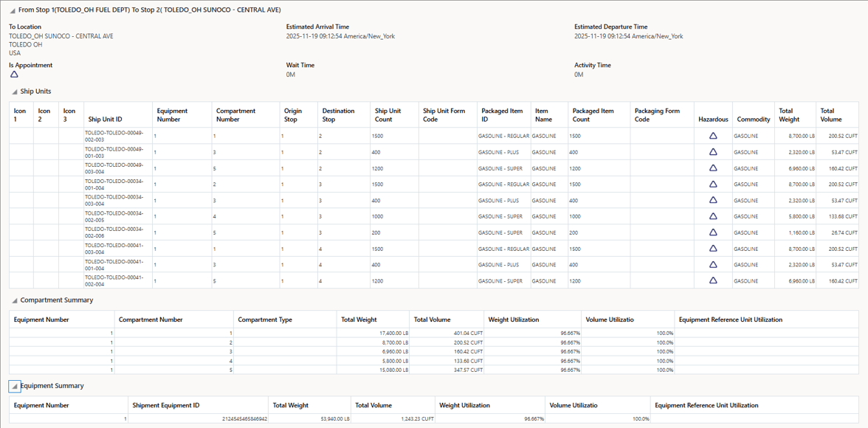Click Hazardous icon for TOLEDO-TOLEDO-00041-003-004
This screenshot has width=868, height=428.
pos(712,249)
